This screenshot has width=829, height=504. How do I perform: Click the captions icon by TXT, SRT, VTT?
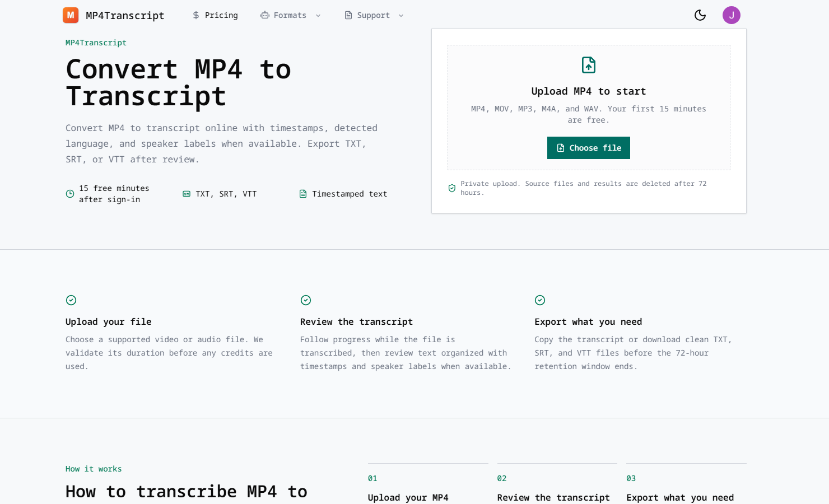point(187,194)
